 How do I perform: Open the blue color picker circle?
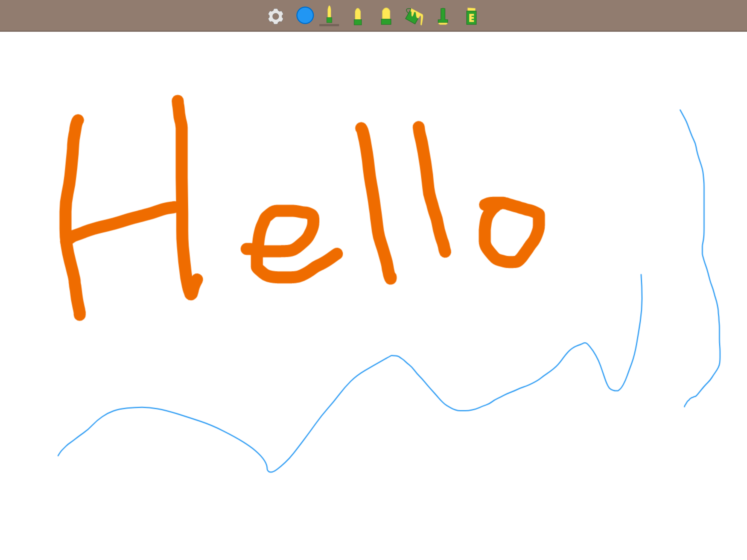[305, 16]
